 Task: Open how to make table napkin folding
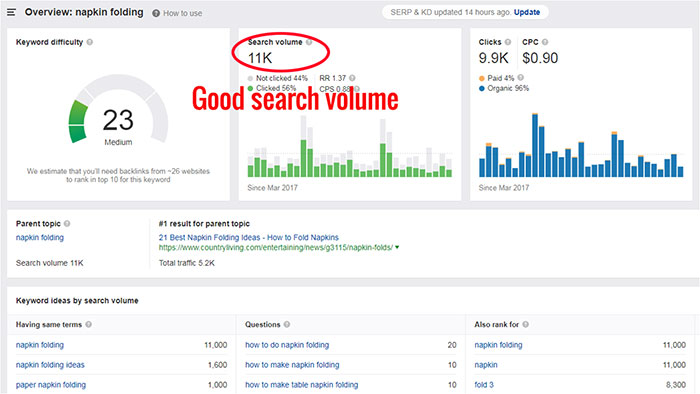pyautogui.click(x=301, y=385)
